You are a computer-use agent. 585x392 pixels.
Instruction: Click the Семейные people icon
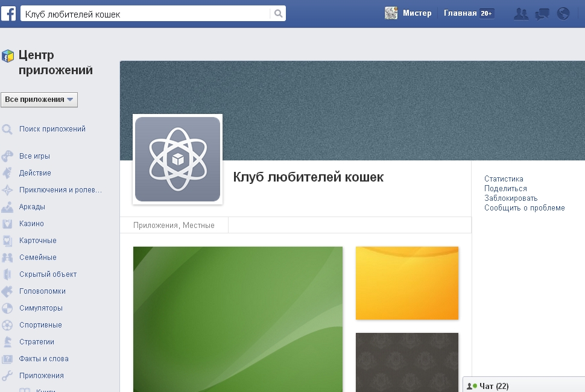[x=7, y=258]
